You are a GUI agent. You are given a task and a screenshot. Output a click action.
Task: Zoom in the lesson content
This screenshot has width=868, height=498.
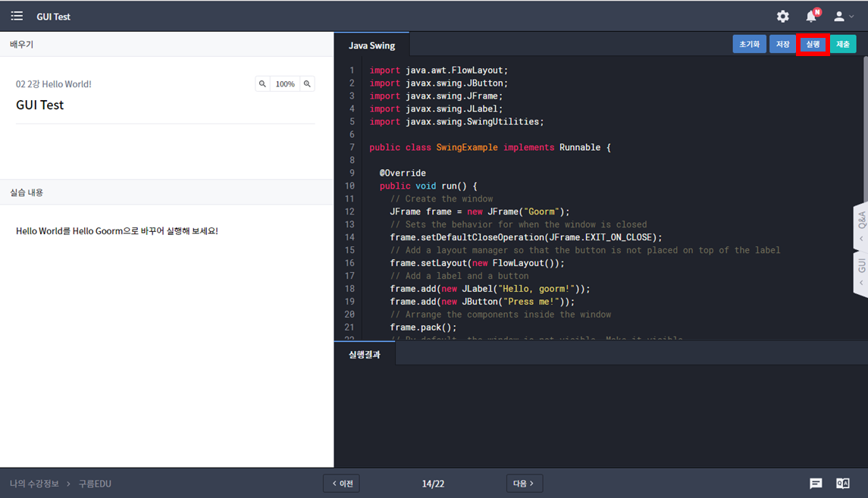point(307,83)
